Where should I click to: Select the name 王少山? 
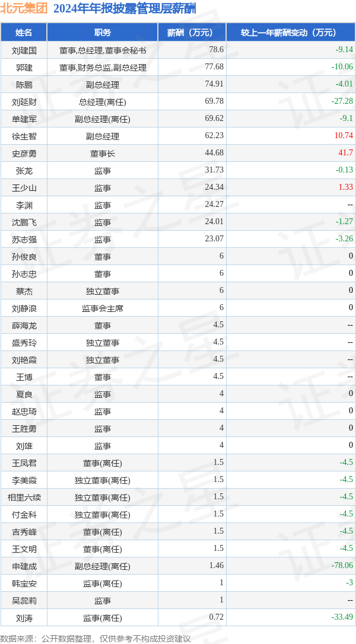click(x=24, y=188)
